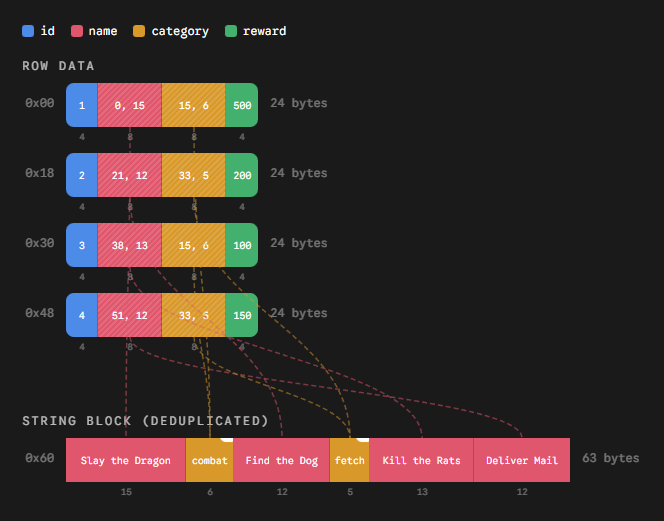Click the red name legend swatch
The height and width of the screenshot is (521, 664).
[76, 31]
